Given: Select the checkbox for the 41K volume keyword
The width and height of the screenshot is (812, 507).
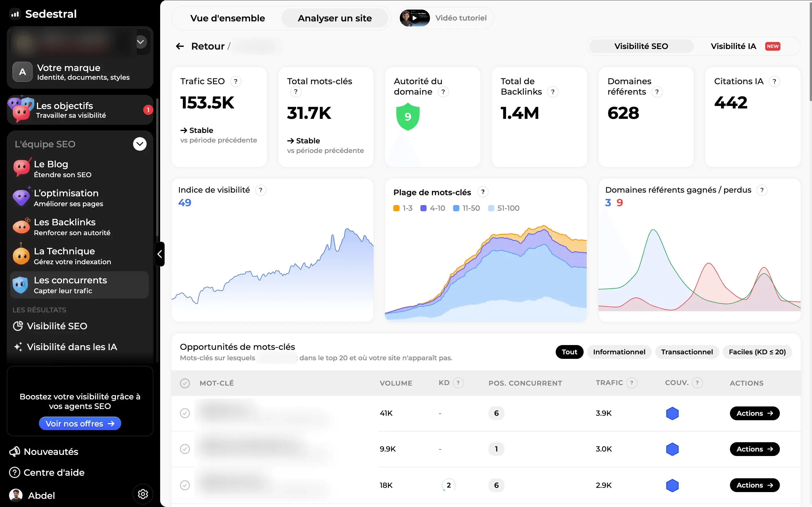Looking at the screenshot, I should point(185,413).
